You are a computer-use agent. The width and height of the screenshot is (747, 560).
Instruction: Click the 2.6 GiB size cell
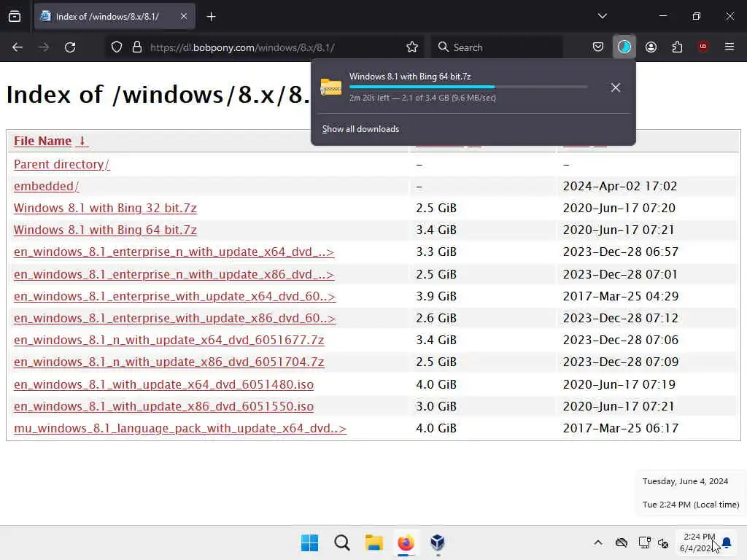(x=436, y=318)
